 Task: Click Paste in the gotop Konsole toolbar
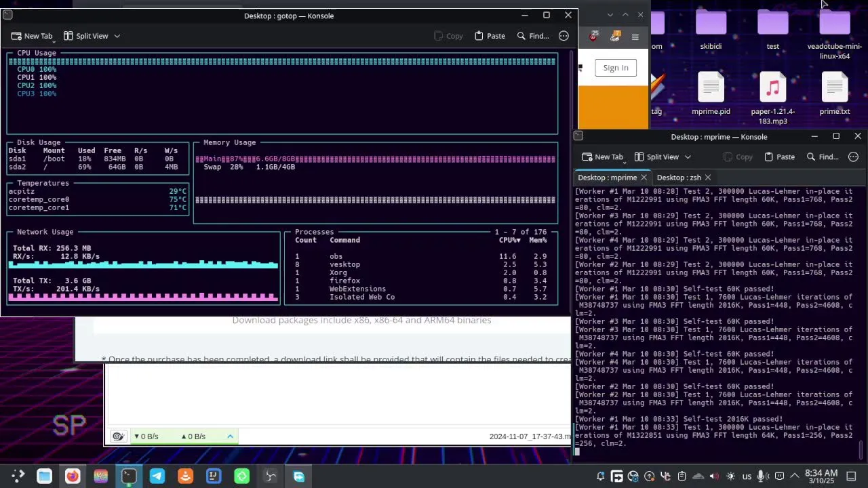490,36
